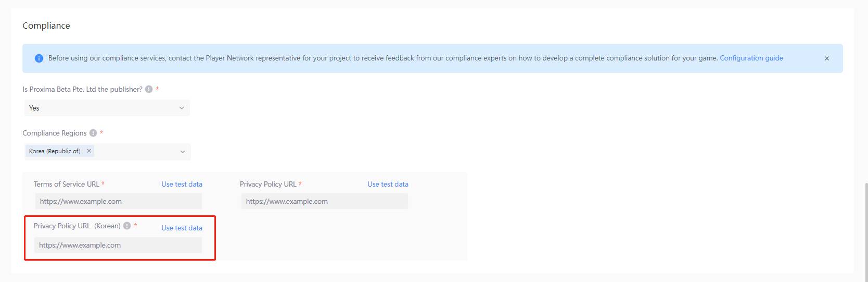Viewport: 868px width, 282px height.
Task: Click info icon next to Compliance Regions
Action: coord(93,133)
